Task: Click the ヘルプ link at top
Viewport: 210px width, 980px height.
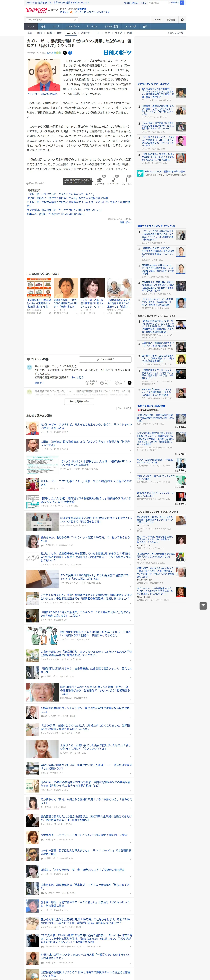Action: pyautogui.click(x=143, y=3)
